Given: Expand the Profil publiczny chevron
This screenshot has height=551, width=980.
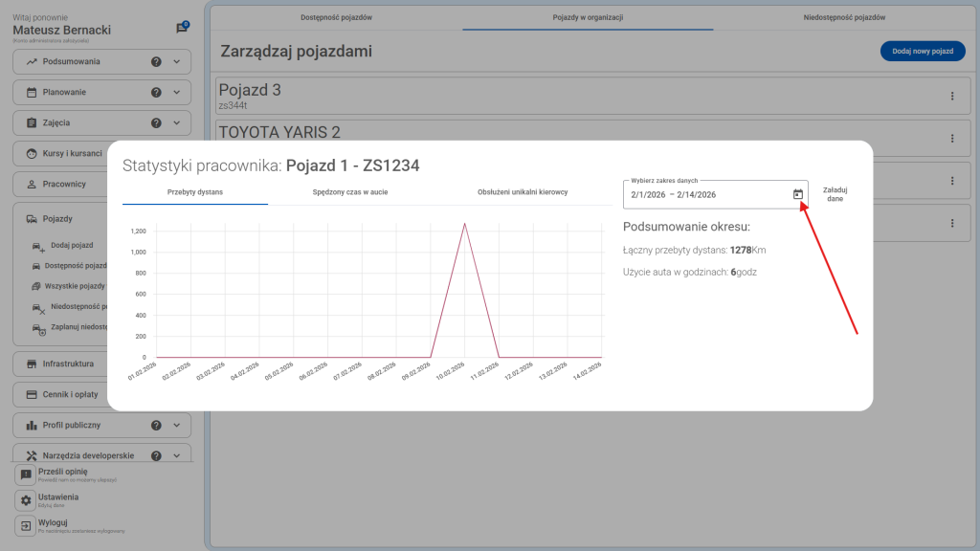Looking at the screenshot, I should (x=177, y=426).
